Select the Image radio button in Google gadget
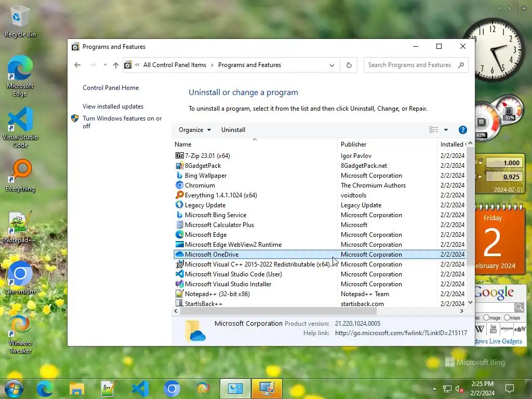 coord(486,317)
